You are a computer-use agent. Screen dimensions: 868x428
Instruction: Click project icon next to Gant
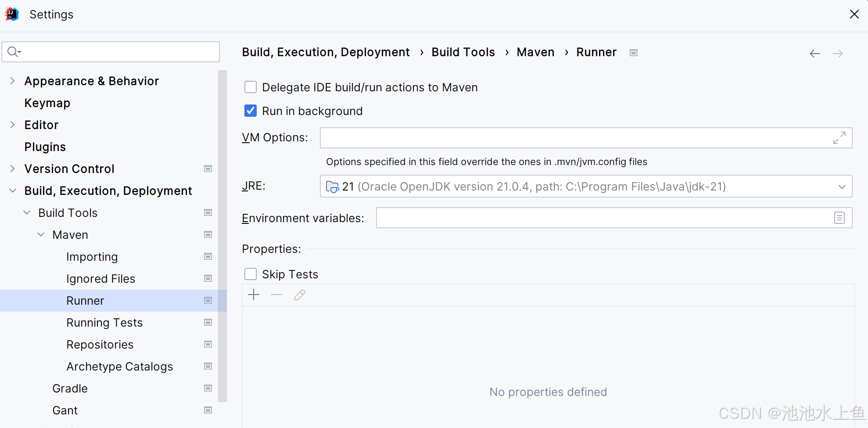coord(208,410)
